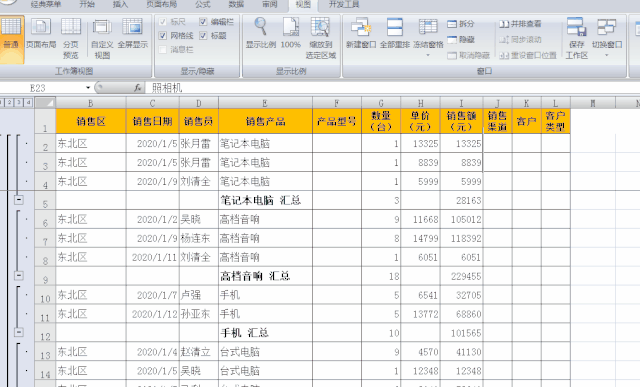
Task: Click 全部重排 arrange all windows
Action: (395, 33)
